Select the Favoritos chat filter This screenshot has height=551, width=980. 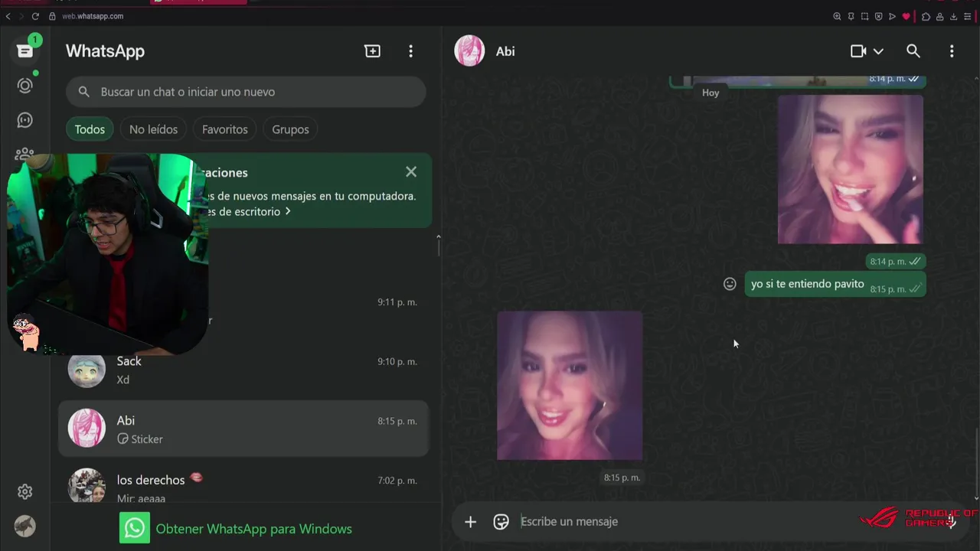(x=224, y=129)
